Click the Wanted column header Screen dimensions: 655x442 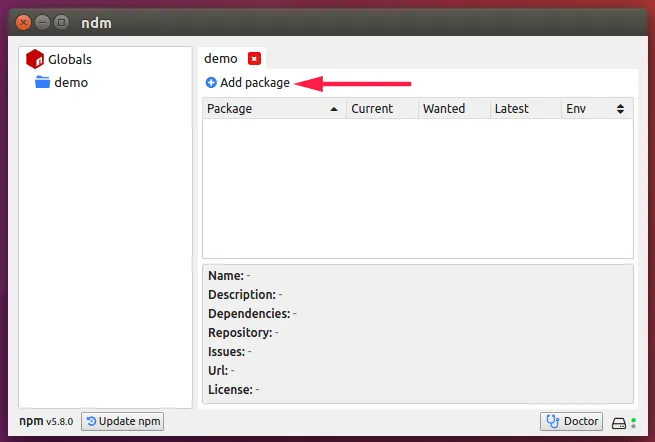444,109
